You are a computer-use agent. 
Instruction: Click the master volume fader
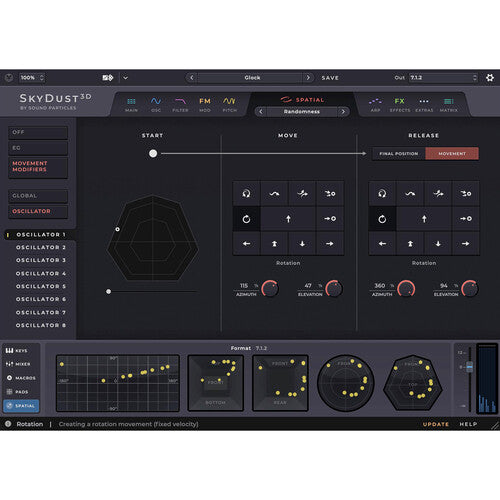point(470,367)
